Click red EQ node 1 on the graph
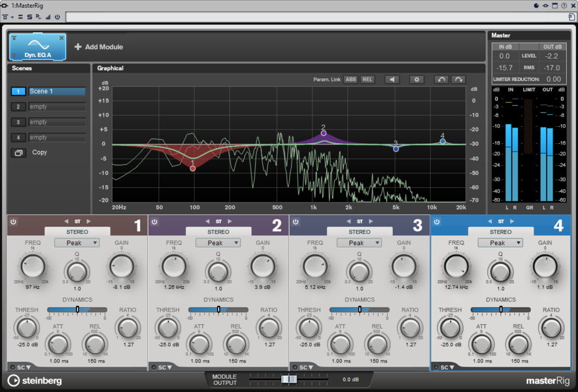The width and height of the screenshot is (578, 392). coord(193,169)
